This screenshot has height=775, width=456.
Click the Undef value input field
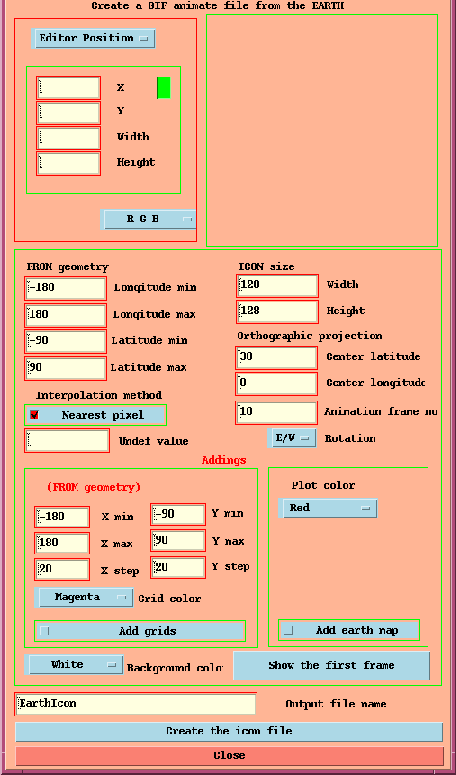tap(67, 441)
